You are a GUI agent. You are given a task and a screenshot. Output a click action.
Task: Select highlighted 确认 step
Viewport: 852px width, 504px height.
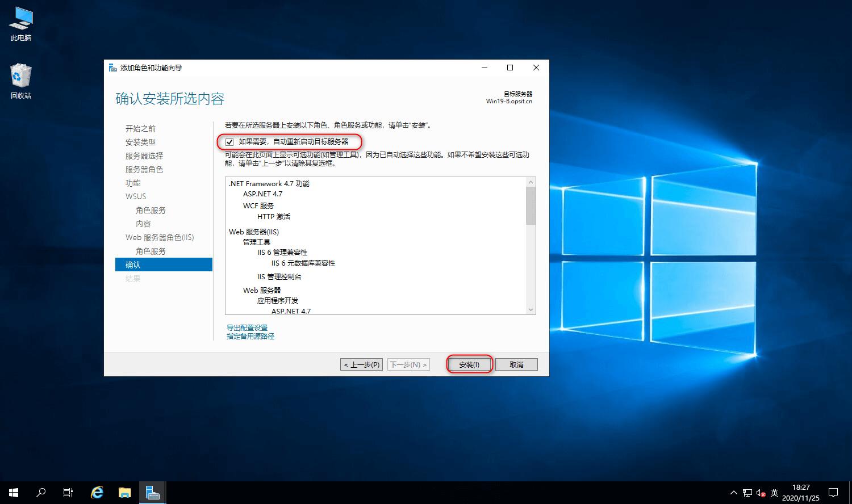click(x=164, y=264)
